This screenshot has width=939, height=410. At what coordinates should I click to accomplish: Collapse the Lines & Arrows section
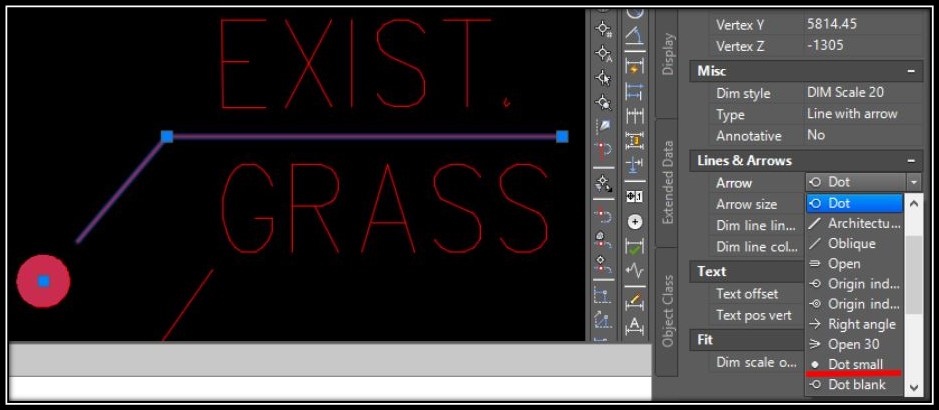pyautogui.click(x=911, y=161)
